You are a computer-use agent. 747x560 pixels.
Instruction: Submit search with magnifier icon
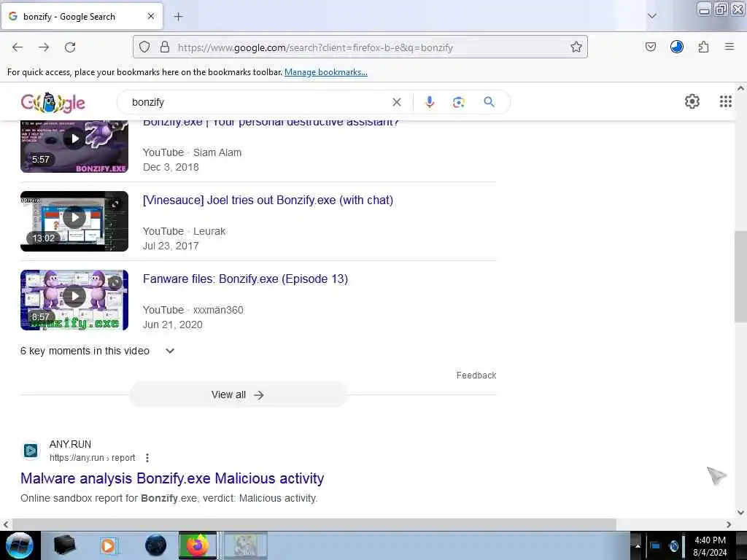pos(489,102)
